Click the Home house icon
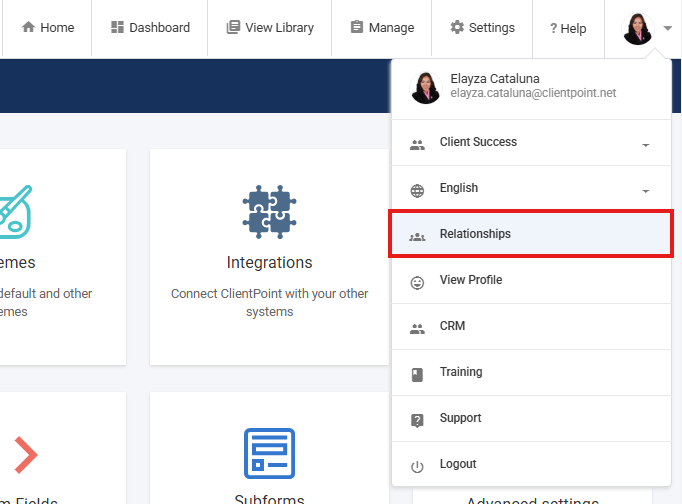 click(28, 27)
